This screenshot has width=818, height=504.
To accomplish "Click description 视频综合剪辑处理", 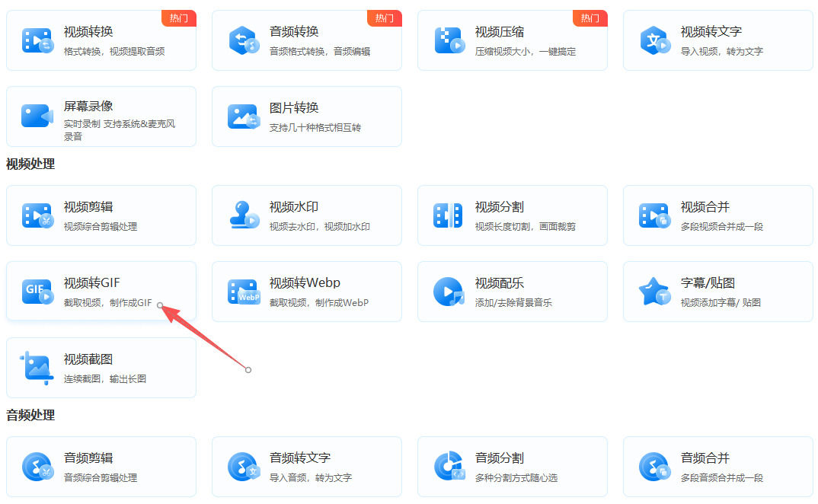I will click(101, 227).
